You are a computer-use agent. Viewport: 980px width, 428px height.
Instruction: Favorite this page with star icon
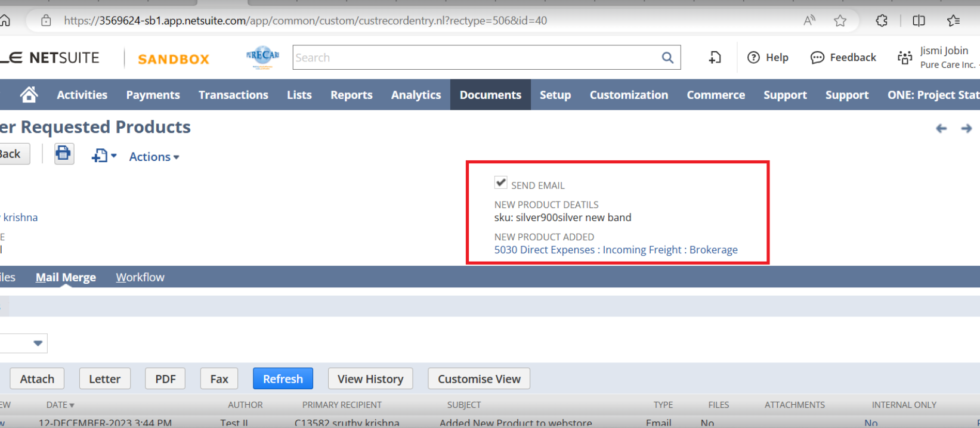coord(840,21)
